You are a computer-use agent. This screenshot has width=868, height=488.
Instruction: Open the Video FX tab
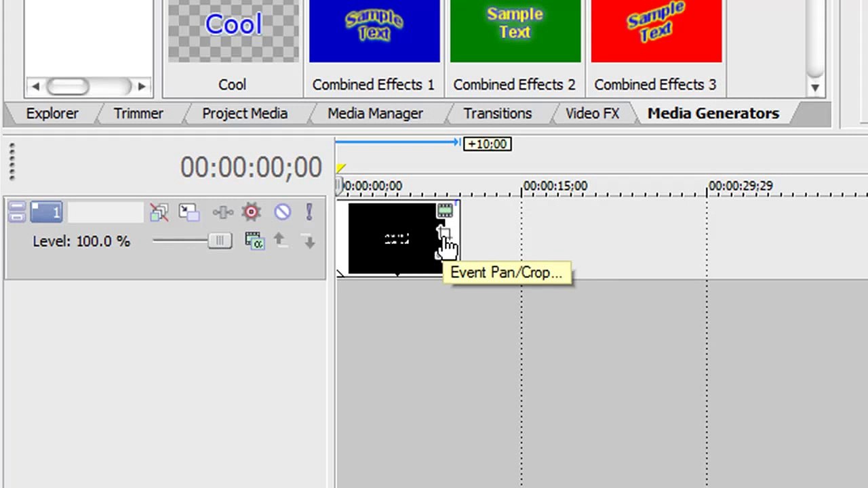tap(593, 113)
